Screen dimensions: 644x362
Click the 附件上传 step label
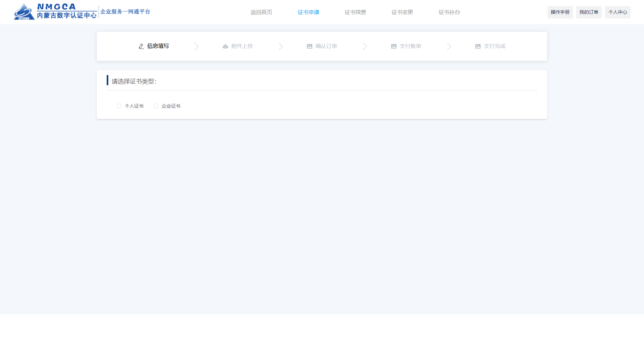click(x=242, y=46)
